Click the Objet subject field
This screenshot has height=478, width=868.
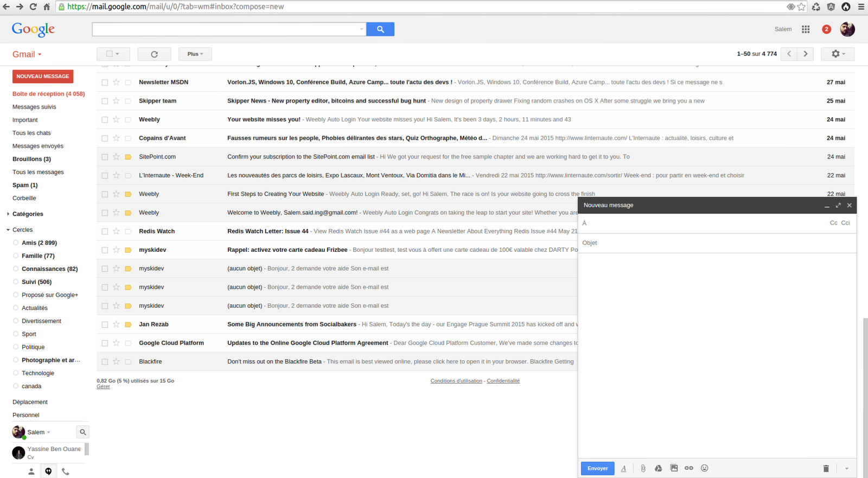click(717, 243)
